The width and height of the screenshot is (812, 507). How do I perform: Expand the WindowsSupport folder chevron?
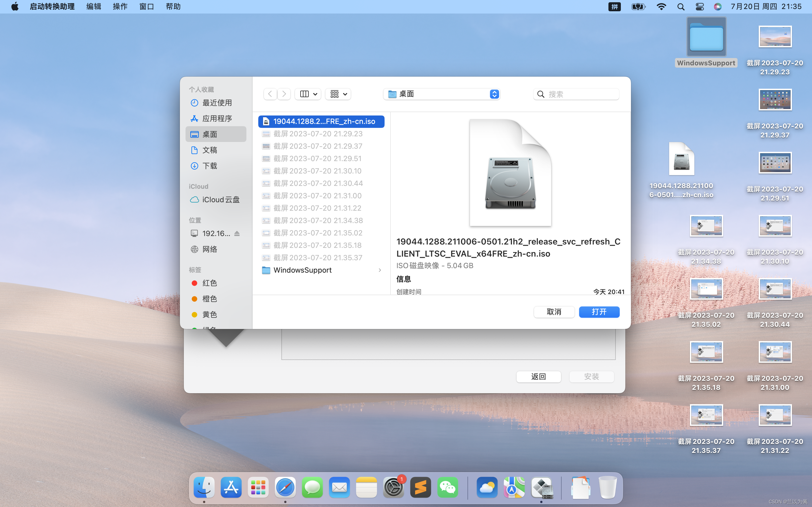click(380, 270)
